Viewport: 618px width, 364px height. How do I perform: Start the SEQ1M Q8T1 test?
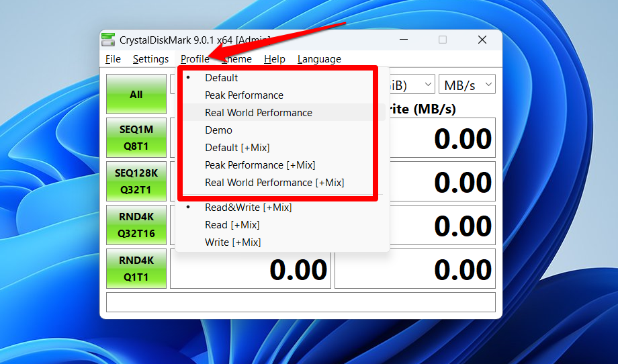coord(136,138)
